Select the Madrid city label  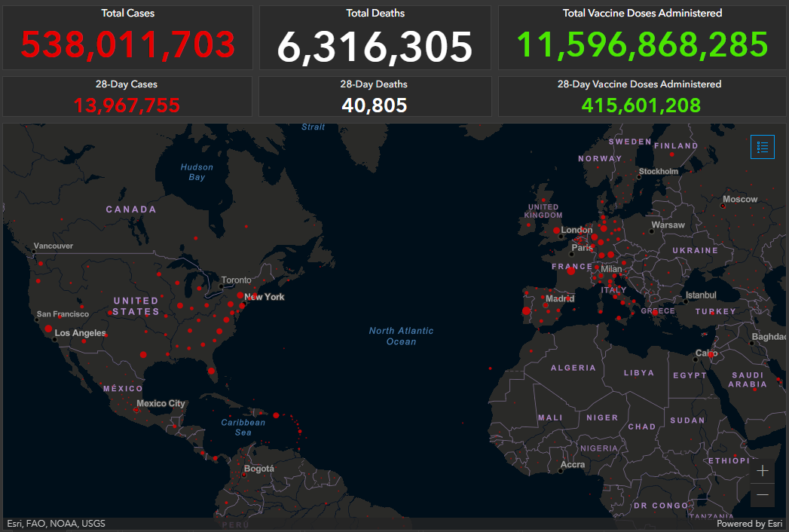point(560,298)
